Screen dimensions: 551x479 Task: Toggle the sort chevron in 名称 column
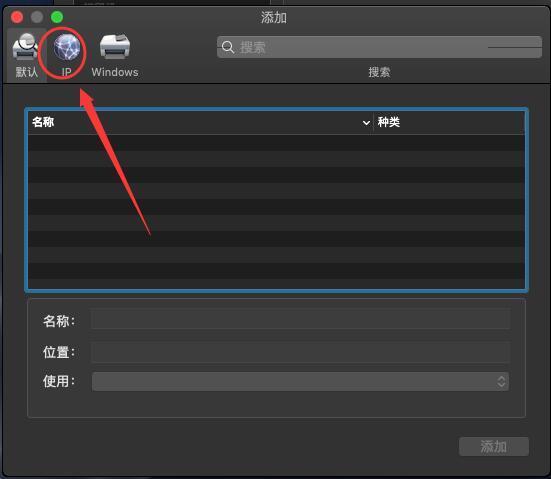(x=366, y=123)
